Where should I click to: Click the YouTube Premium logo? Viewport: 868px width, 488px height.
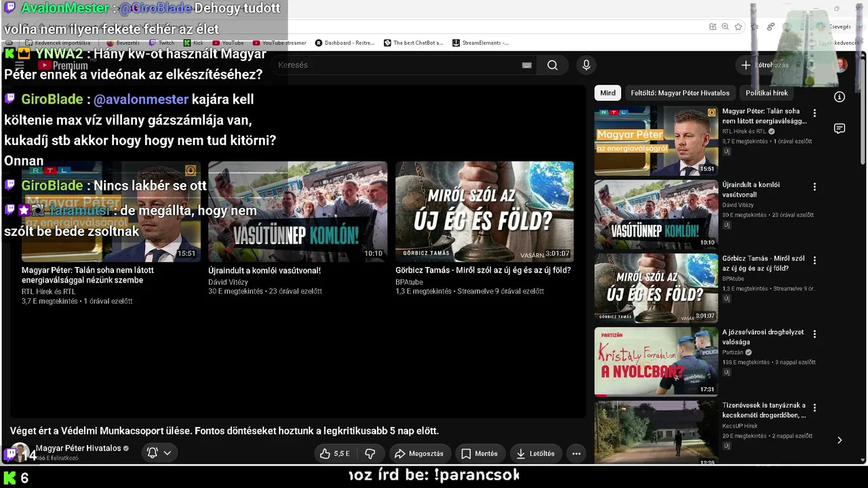tap(63, 65)
